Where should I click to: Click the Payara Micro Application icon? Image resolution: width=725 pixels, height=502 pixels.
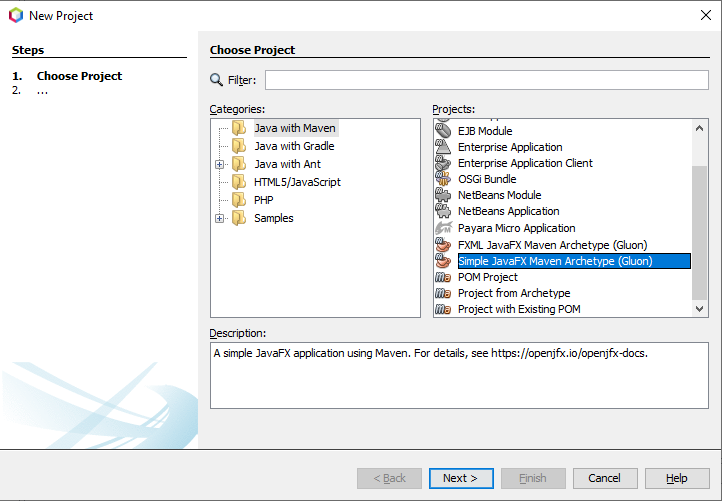point(443,228)
